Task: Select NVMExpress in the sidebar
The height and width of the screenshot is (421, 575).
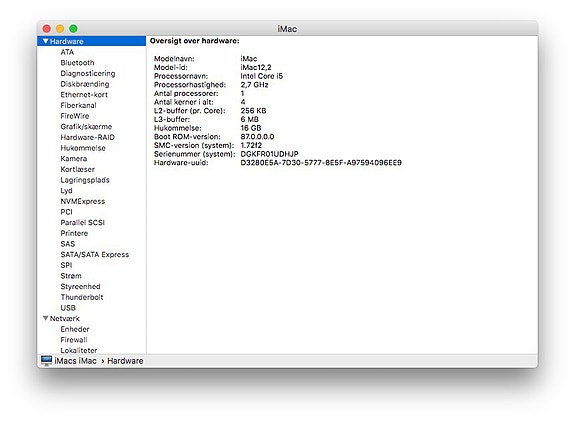Action: pos(83,201)
